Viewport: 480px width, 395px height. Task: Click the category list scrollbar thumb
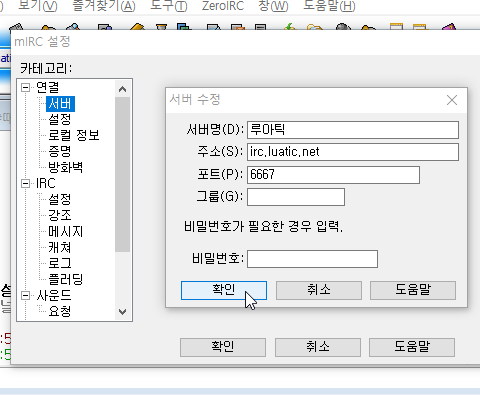[122, 175]
